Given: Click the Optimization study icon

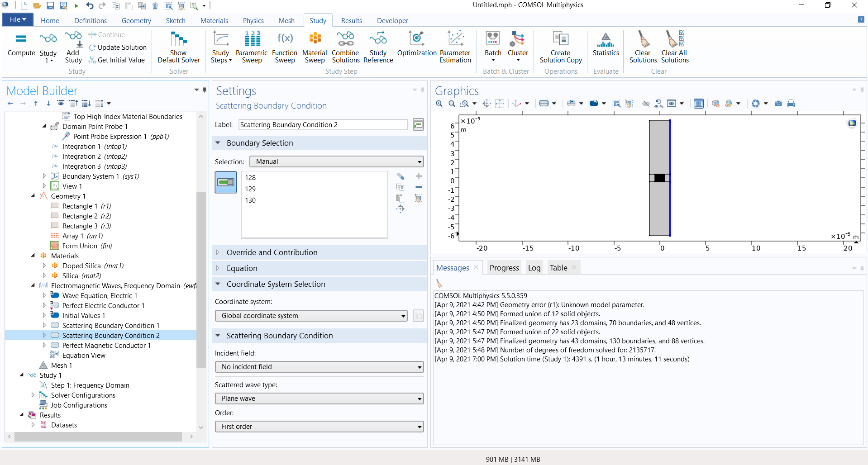Looking at the screenshot, I should point(416,44).
